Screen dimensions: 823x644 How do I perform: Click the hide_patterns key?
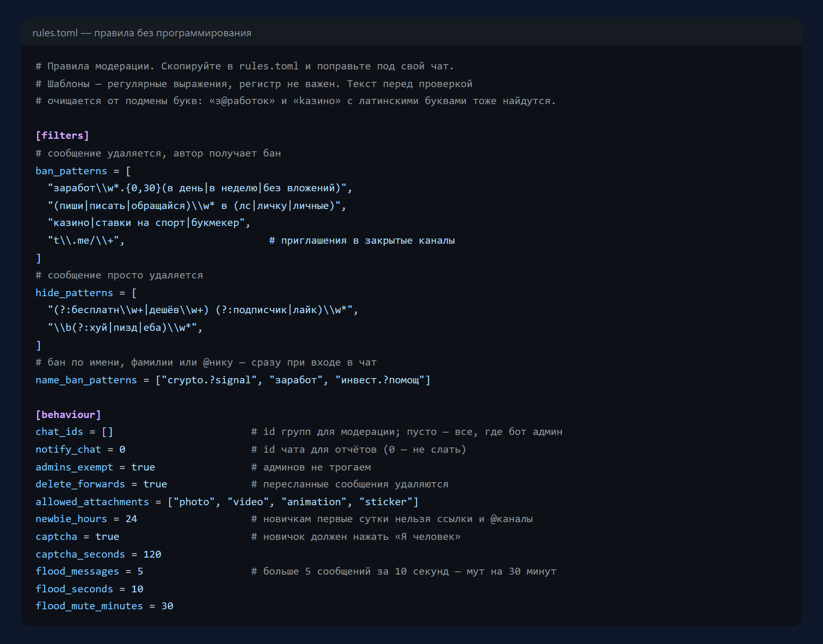point(74,293)
